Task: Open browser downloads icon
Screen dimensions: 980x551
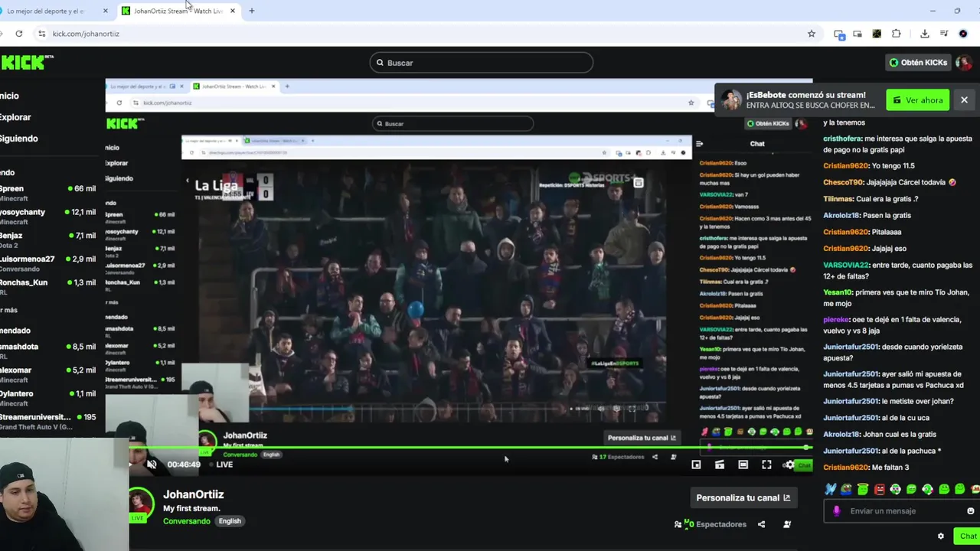Action: [925, 34]
